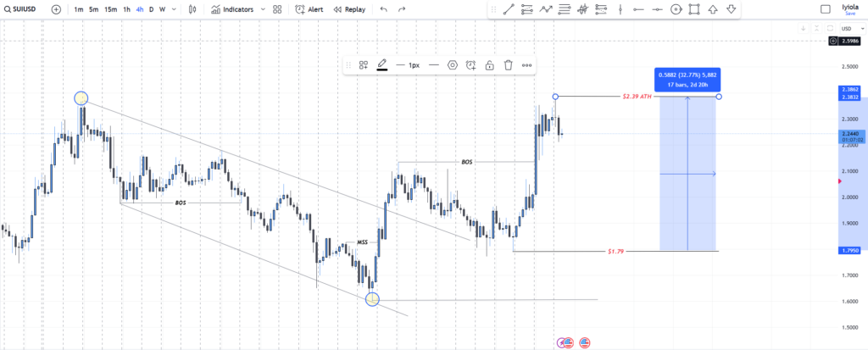The height and width of the screenshot is (350, 868).
Task: Expand the timeframe list chevron
Action: [x=175, y=9]
